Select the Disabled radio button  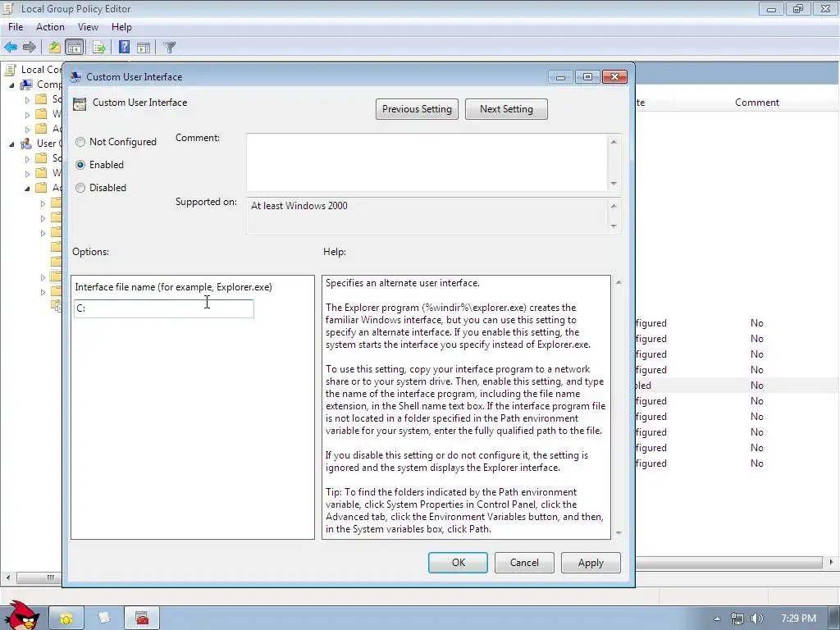click(x=80, y=188)
